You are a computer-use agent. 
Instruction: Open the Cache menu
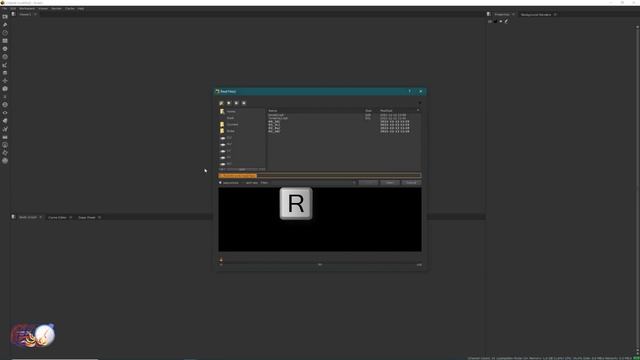(70, 8)
